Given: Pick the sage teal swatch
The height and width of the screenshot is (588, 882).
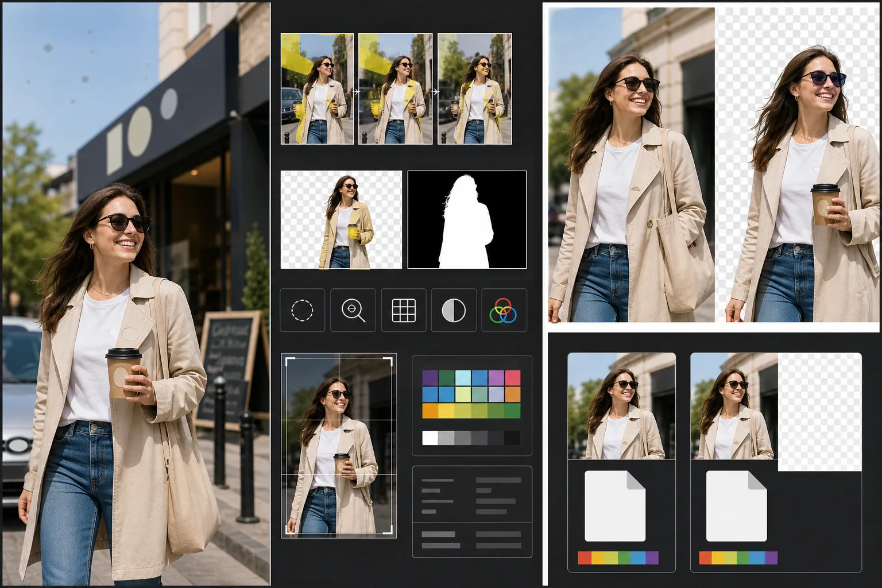Looking at the screenshot, I should tap(479, 394).
